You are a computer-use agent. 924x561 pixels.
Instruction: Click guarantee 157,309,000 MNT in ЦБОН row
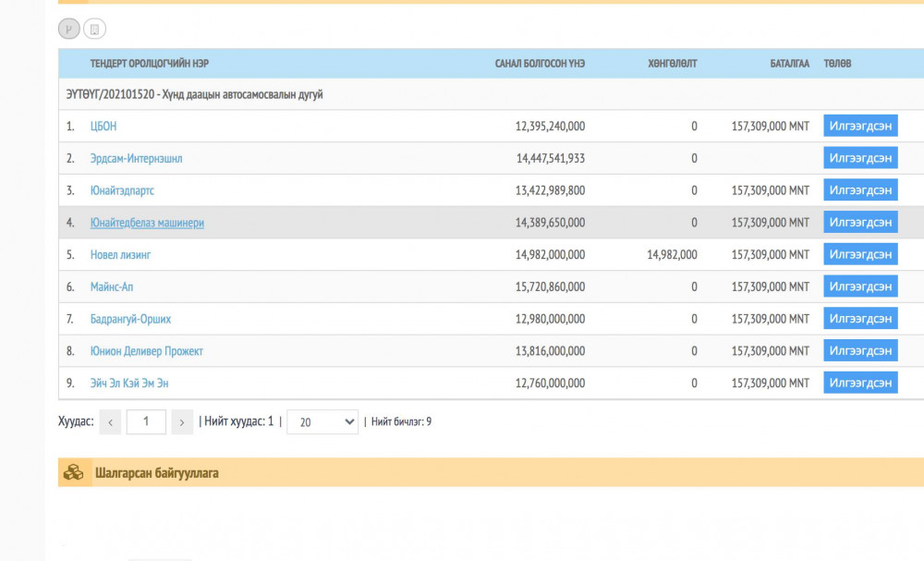(x=771, y=126)
